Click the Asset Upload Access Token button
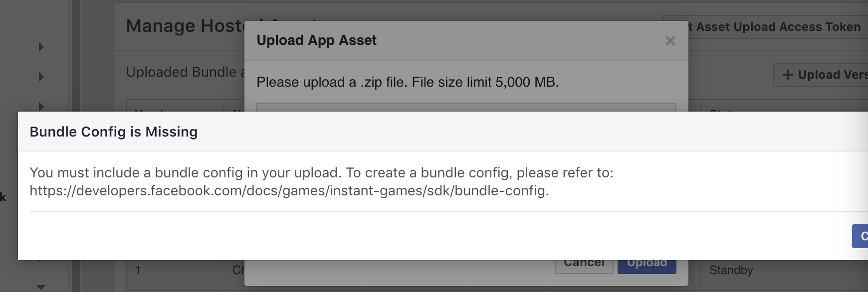This screenshot has width=868, height=292. tap(773, 27)
